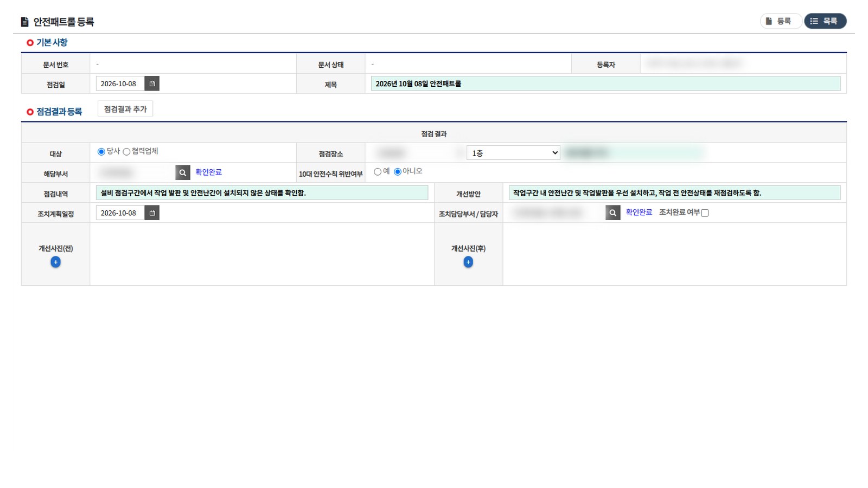Viewport: 868px width, 488px height.
Task: Choose 아니오 for 10대 안전수칙 위반여부
Action: click(398, 172)
